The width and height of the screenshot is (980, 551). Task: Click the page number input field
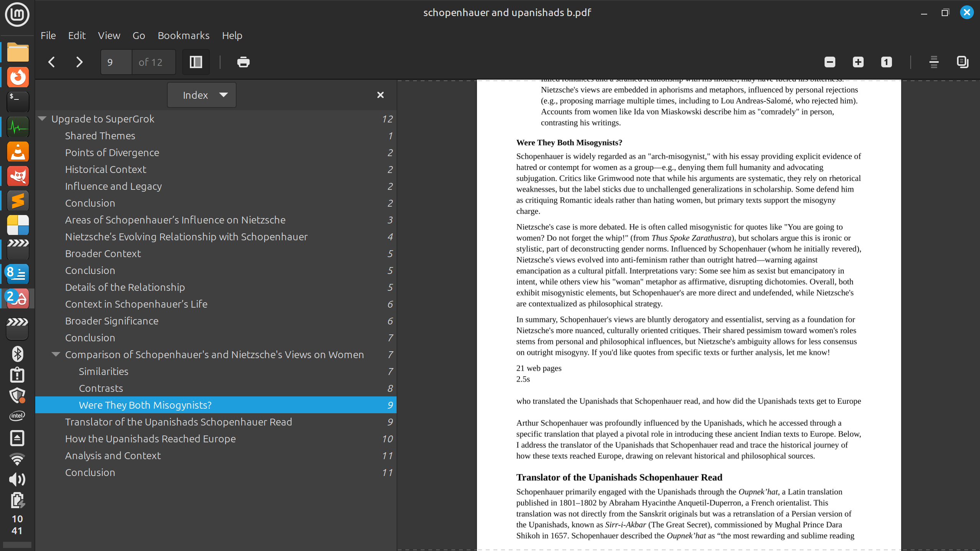click(116, 62)
